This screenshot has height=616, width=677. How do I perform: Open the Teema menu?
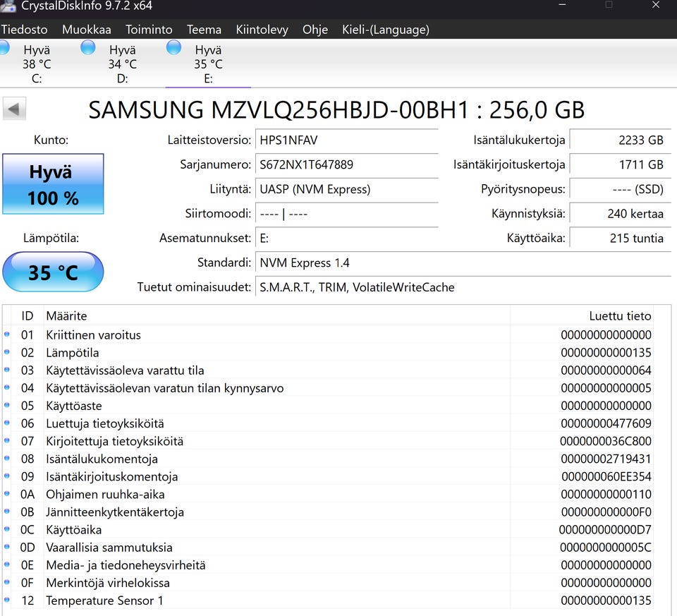click(x=204, y=30)
